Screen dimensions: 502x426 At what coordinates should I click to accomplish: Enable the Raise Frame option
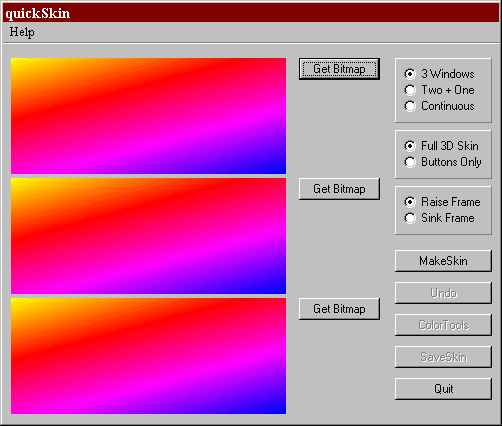[442, 202]
